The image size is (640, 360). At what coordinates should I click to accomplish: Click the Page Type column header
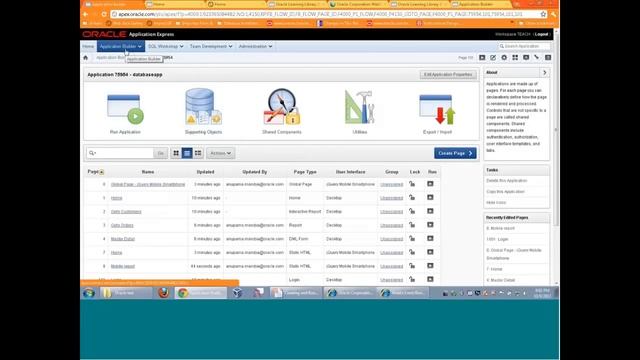click(305, 172)
